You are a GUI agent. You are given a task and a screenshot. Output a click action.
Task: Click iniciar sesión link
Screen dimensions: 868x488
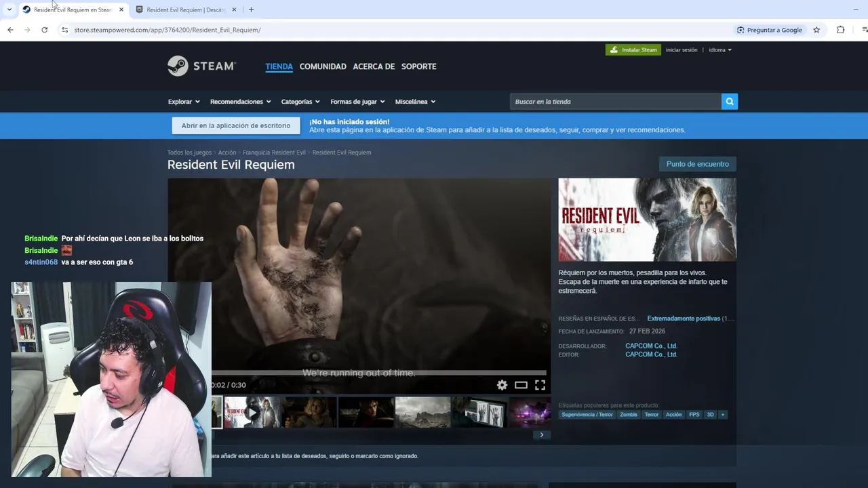(x=682, y=49)
